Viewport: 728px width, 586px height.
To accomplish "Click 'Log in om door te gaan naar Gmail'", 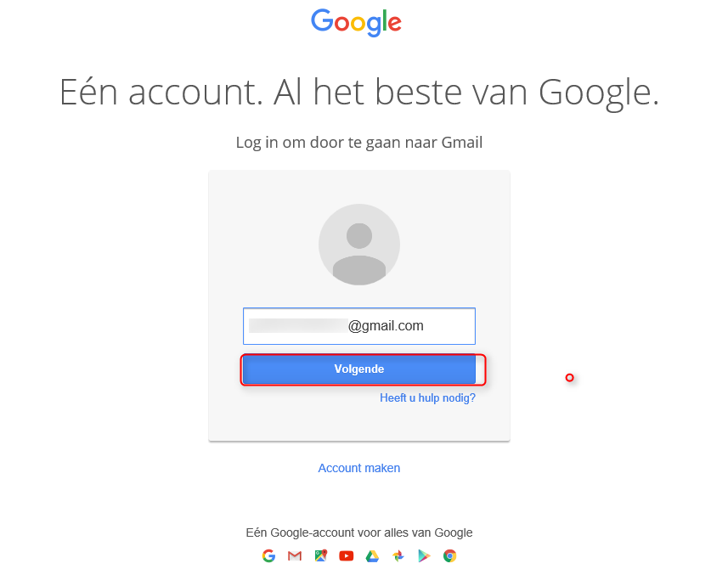I will tap(358, 143).
